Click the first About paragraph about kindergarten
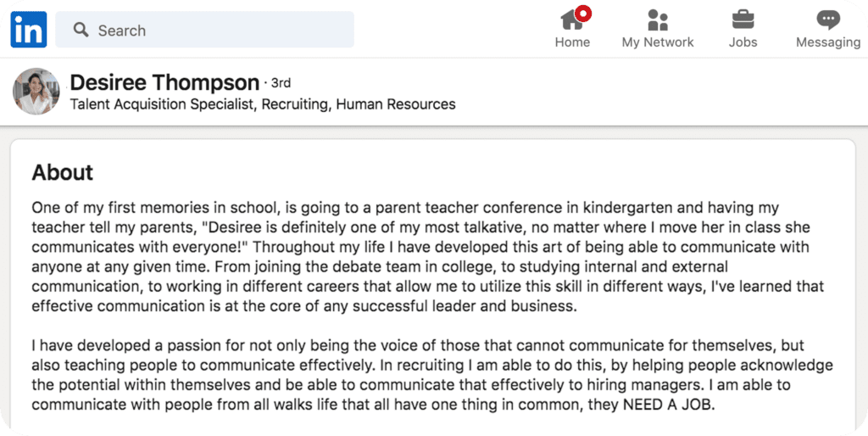 427,256
